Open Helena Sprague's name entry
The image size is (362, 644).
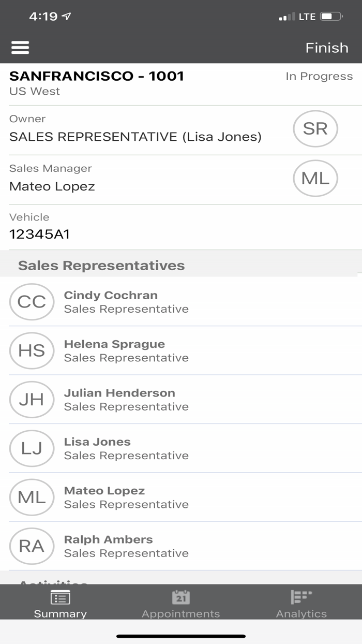pyautogui.click(x=114, y=344)
